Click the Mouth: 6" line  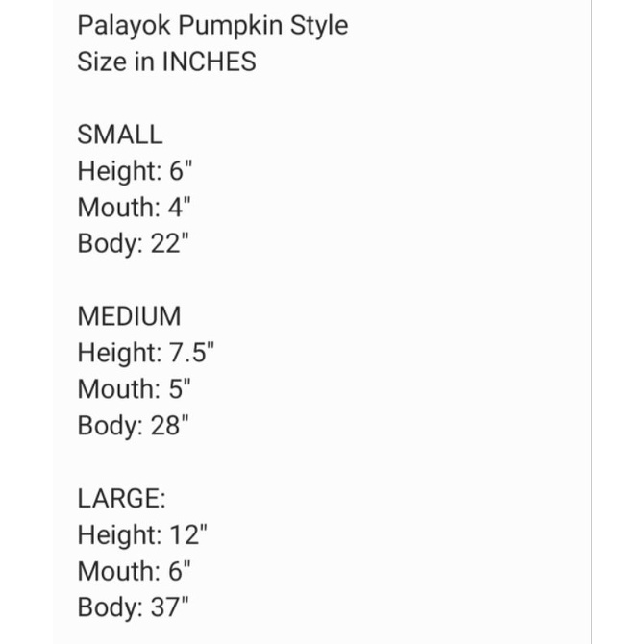tap(135, 572)
